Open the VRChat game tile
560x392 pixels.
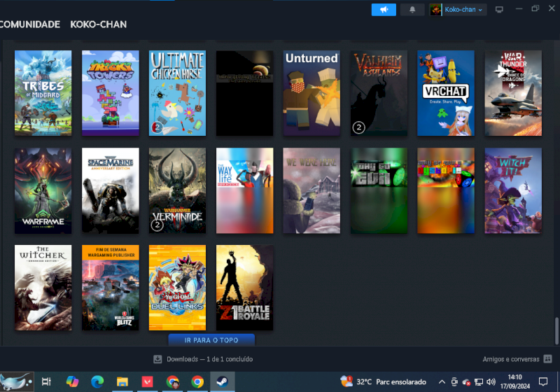[446, 93]
